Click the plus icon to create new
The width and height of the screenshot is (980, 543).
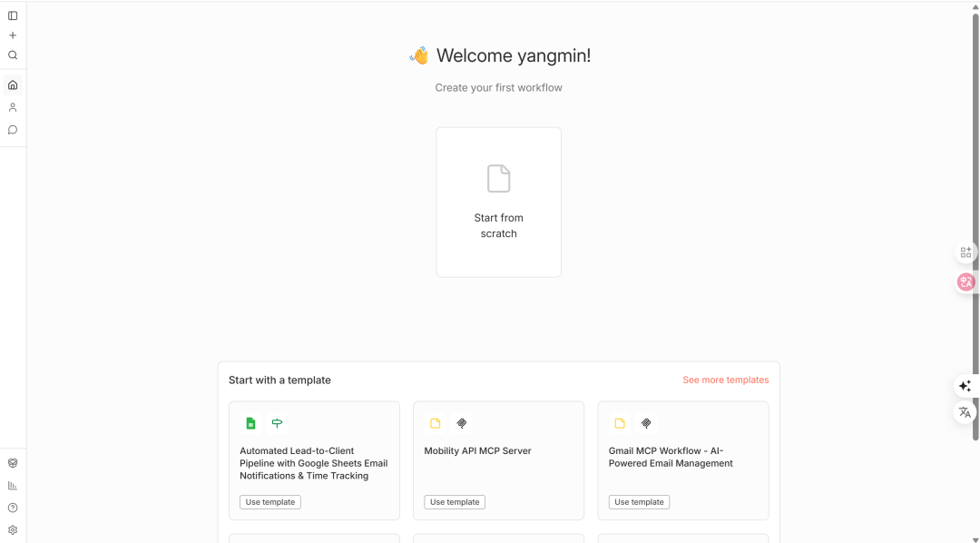(13, 35)
